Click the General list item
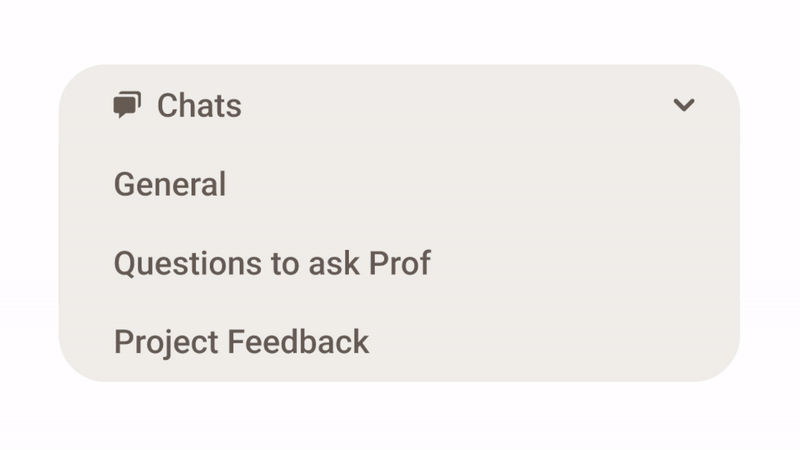 (170, 184)
